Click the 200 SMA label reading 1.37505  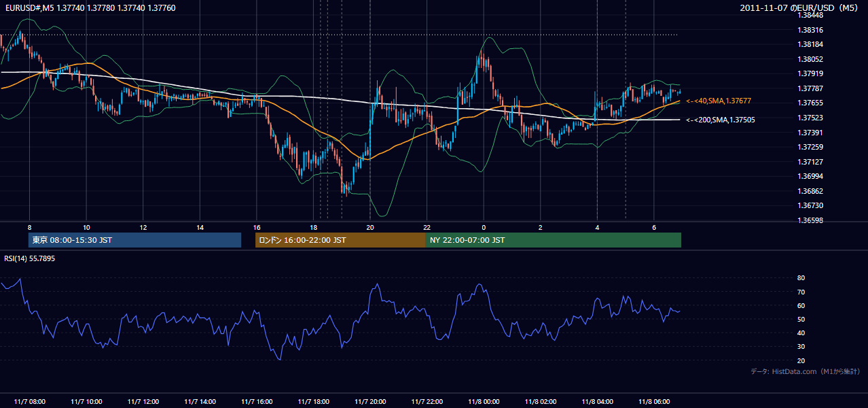click(720, 120)
